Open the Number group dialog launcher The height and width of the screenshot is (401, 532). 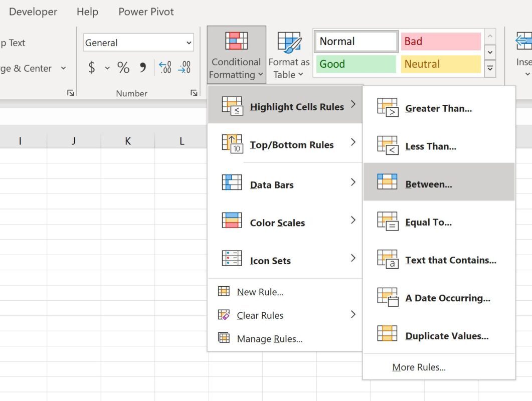click(194, 93)
